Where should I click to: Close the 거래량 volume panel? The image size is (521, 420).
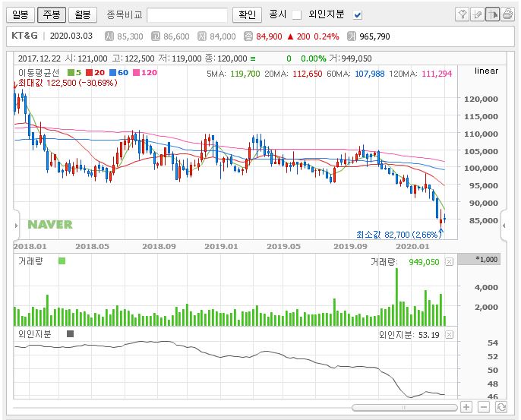pyautogui.click(x=449, y=261)
